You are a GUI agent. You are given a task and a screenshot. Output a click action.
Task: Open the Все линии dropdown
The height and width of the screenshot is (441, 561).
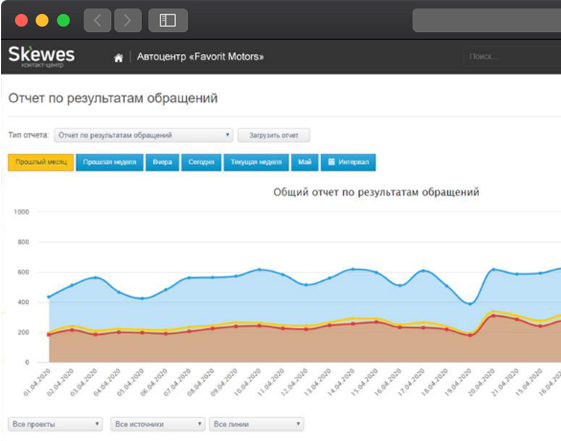tap(257, 424)
